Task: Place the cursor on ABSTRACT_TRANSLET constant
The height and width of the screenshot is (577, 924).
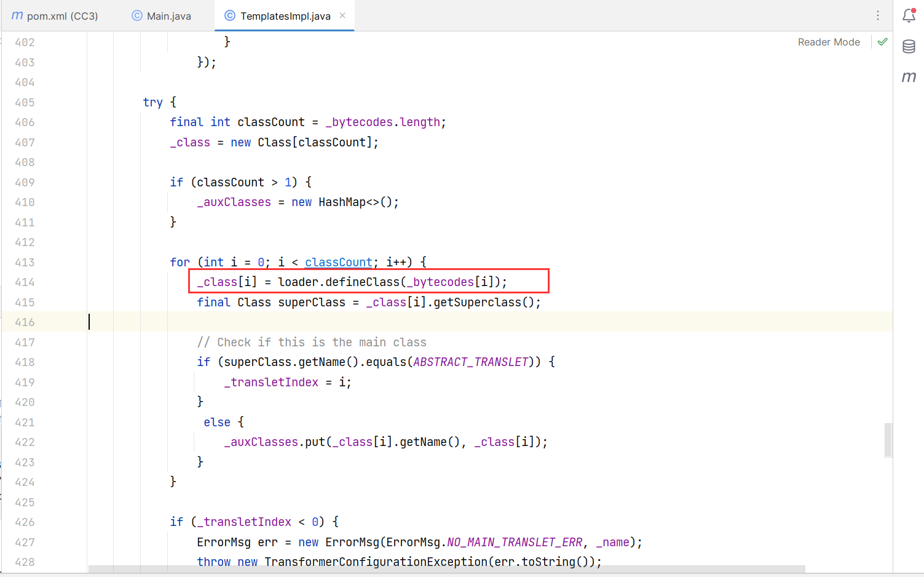Action: coord(470,362)
